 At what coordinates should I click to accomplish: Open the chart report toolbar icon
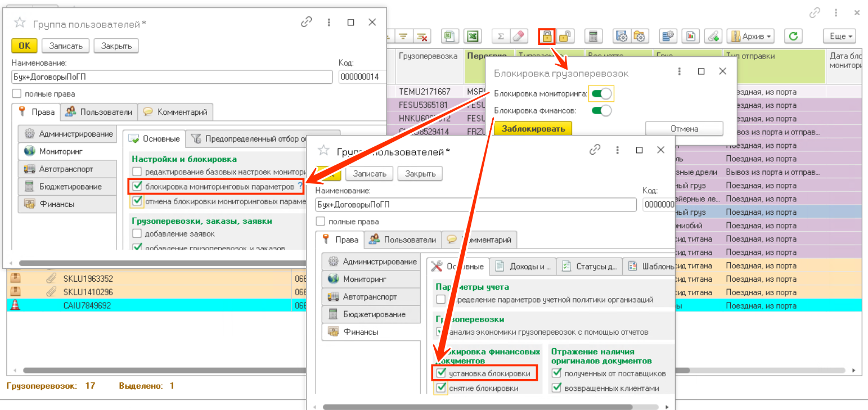690,37
